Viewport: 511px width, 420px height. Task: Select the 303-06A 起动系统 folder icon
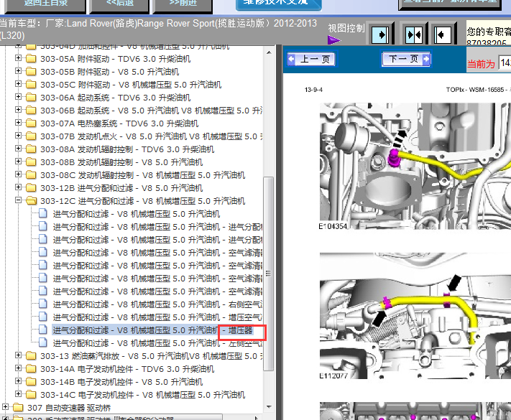31,98
